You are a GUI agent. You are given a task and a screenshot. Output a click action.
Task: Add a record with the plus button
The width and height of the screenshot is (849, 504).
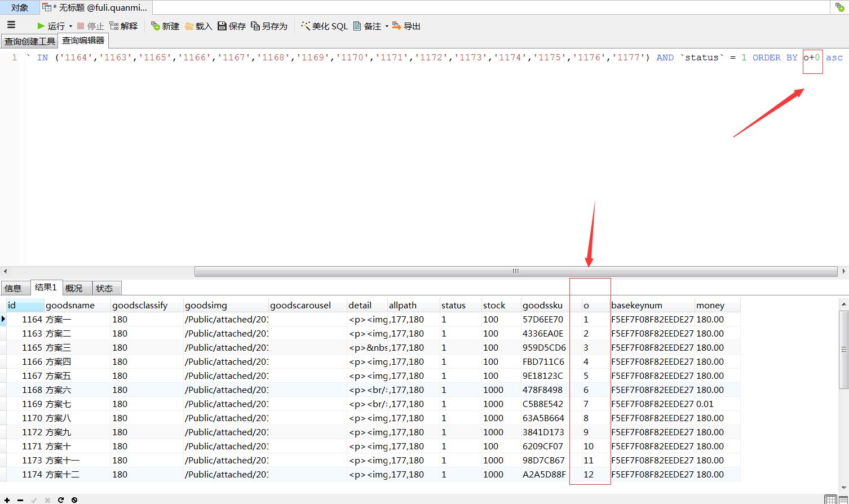click(7, 499)
